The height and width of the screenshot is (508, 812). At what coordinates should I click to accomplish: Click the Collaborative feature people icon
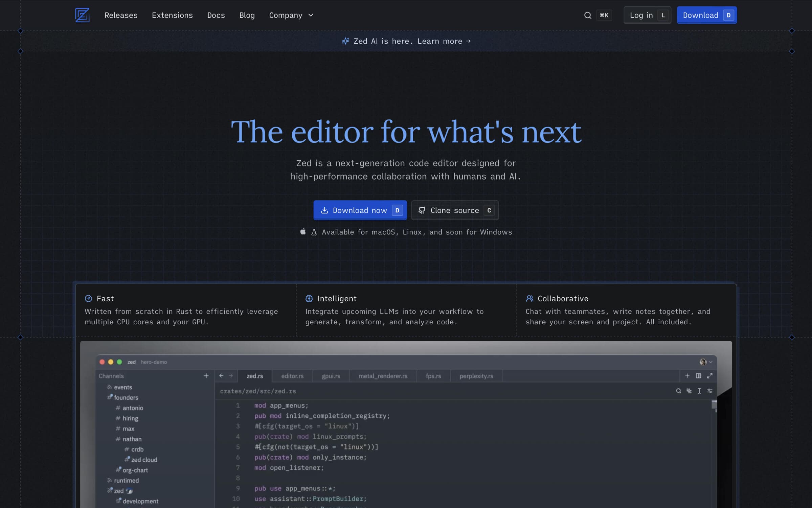point(529,298)
